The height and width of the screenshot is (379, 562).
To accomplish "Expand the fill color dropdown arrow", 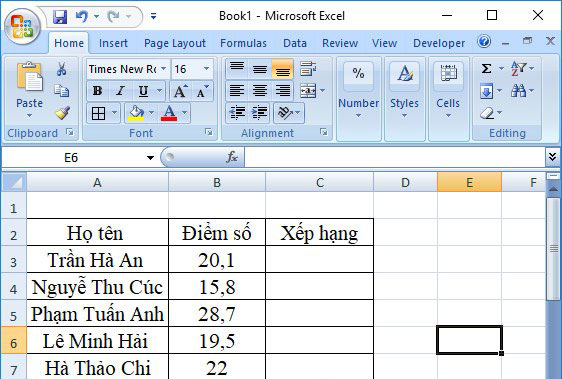I will (x=152, y=113).
